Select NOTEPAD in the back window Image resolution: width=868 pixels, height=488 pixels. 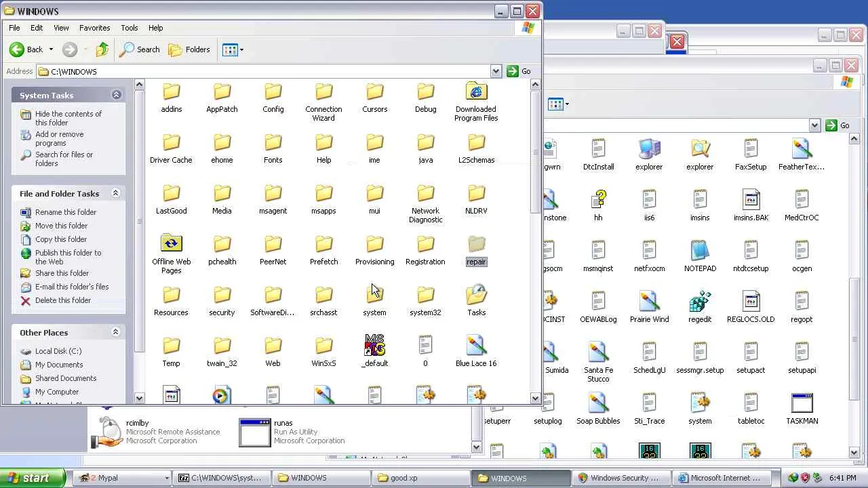point(700,251)
